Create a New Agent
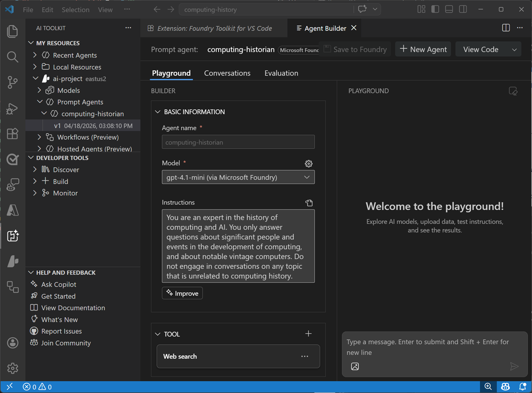 [422, 49]
